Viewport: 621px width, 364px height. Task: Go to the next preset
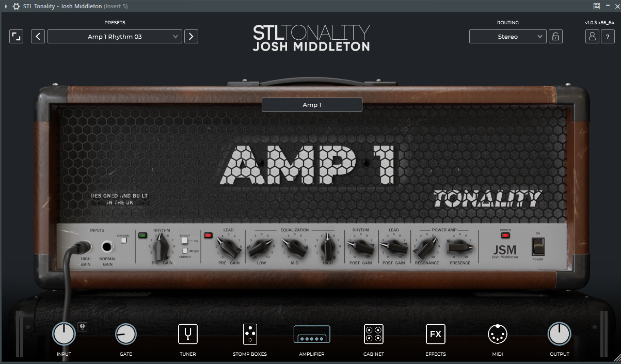tap(191, 37)
